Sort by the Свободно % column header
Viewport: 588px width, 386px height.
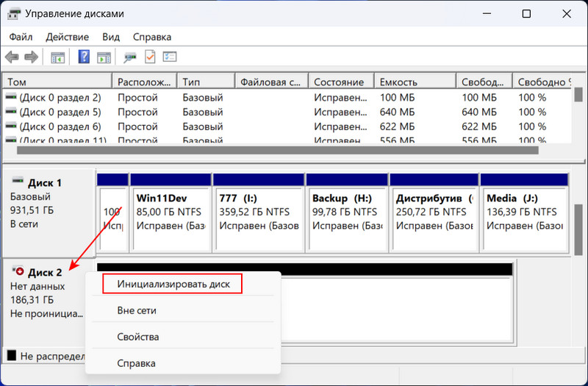(542, 82)
